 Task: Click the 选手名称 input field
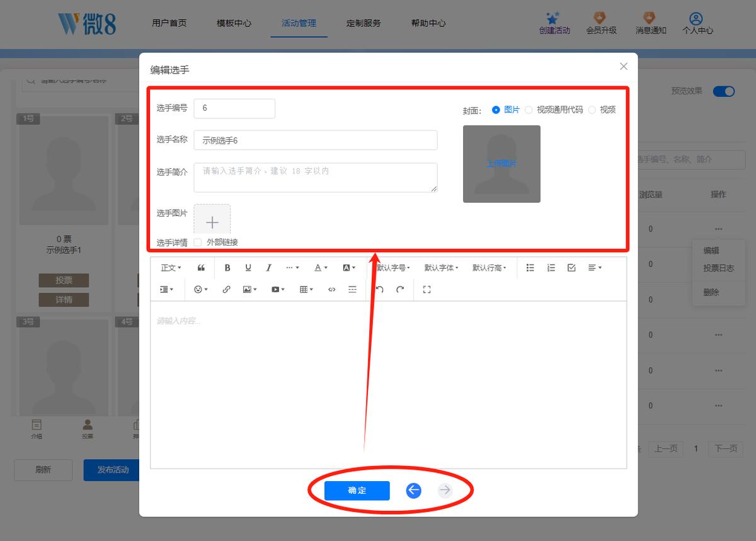(x=316, y=140)
